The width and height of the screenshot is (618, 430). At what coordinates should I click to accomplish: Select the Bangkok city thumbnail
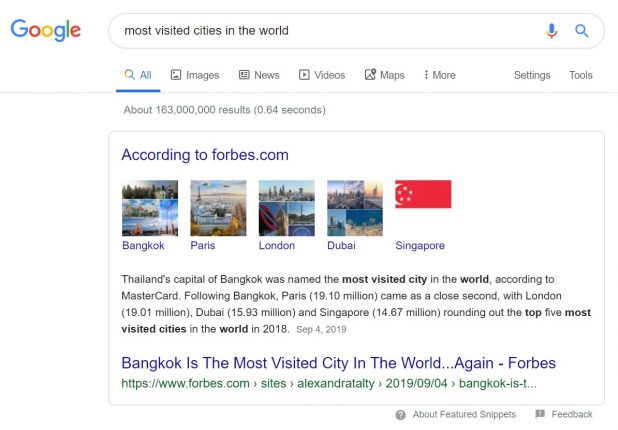coord(150,208)
